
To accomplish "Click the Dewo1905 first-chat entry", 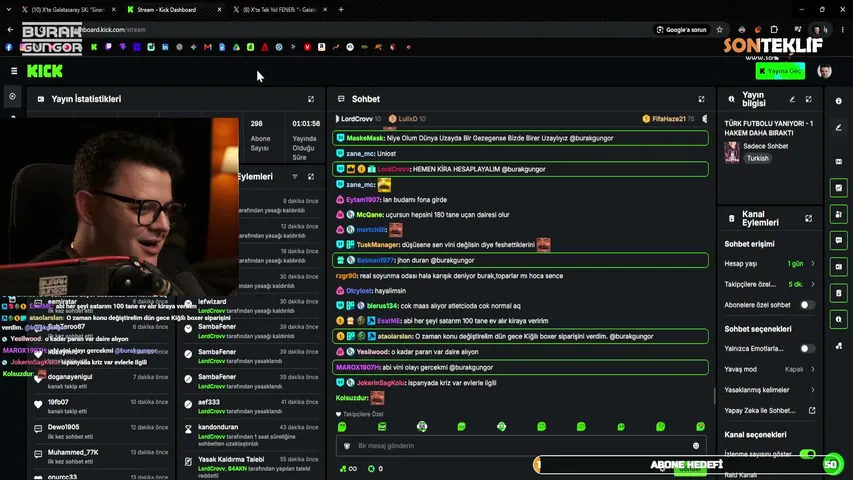I will coord(102,431).
